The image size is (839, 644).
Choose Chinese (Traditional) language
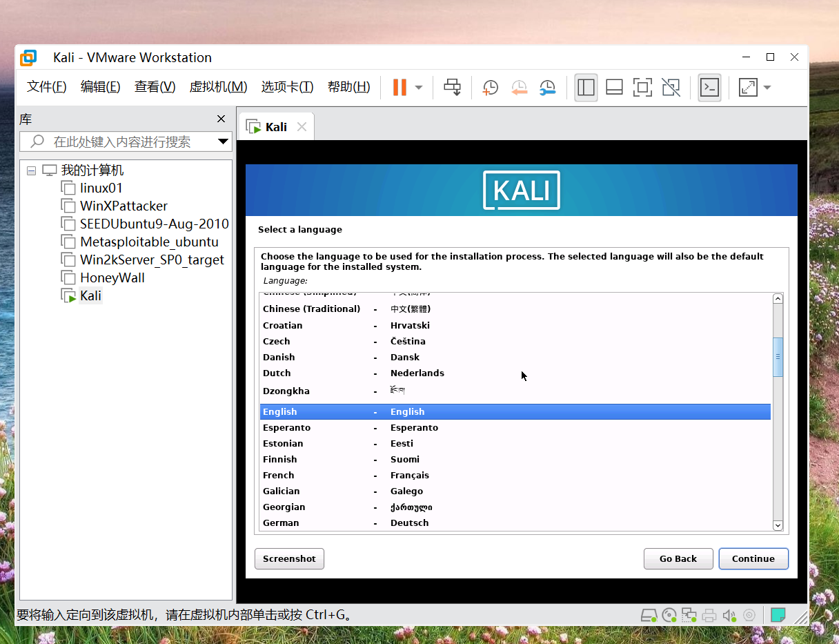click(515, 309)
